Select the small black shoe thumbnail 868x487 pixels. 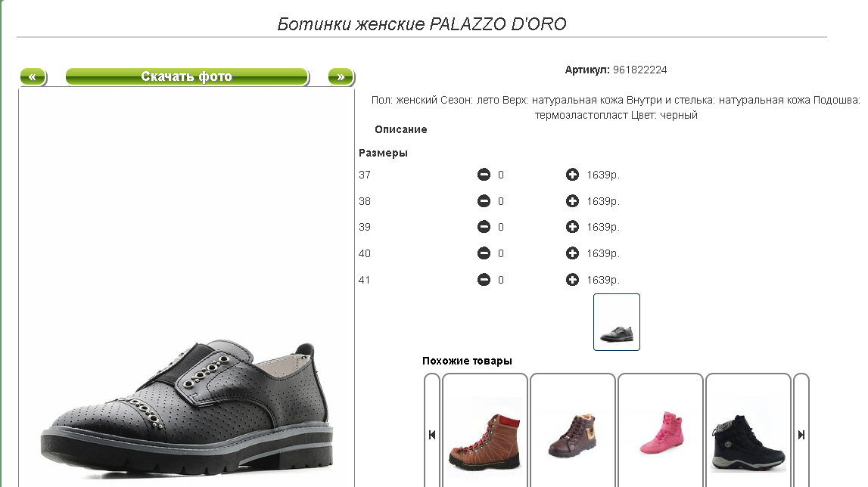click(617, 322)
